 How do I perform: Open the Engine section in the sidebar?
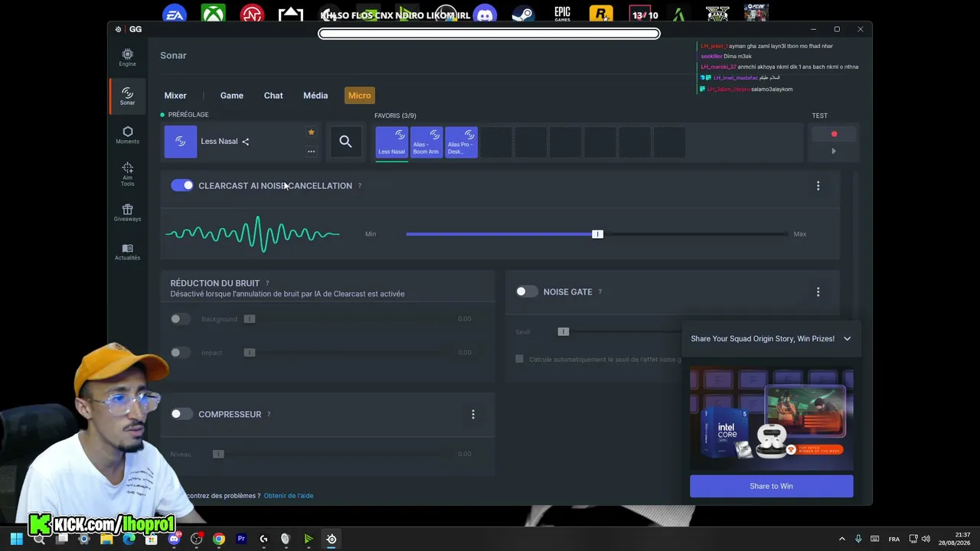pyautogui.click(x=127, y=57)
